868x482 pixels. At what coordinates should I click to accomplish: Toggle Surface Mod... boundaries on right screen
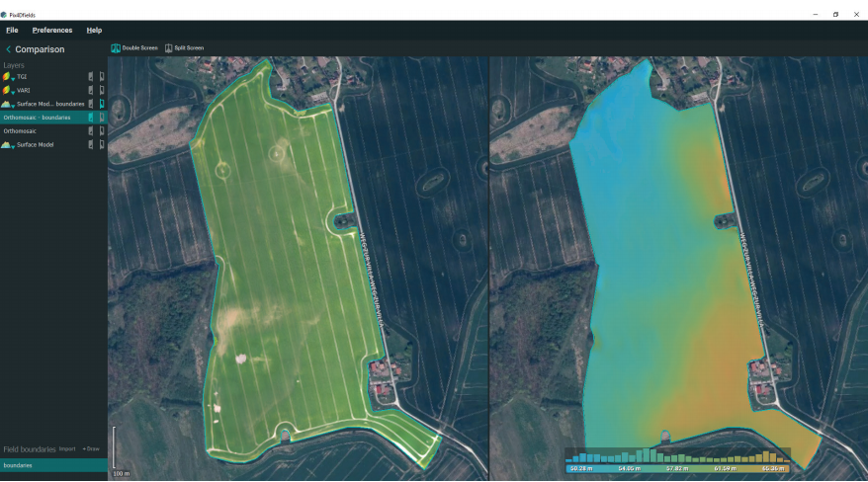[x=101, y=104]
